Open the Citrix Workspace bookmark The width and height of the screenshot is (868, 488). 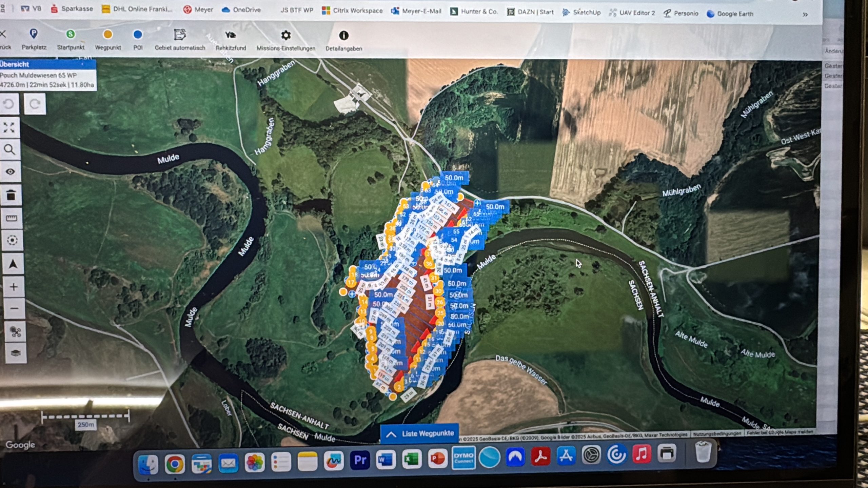[352, 11]
